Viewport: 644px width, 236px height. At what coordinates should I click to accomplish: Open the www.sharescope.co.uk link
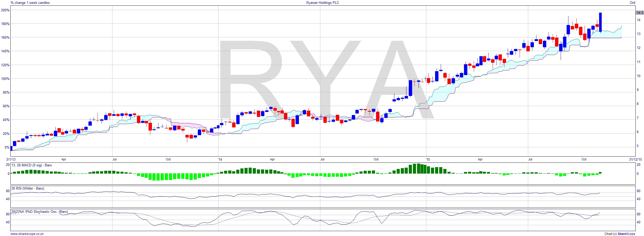27,234
